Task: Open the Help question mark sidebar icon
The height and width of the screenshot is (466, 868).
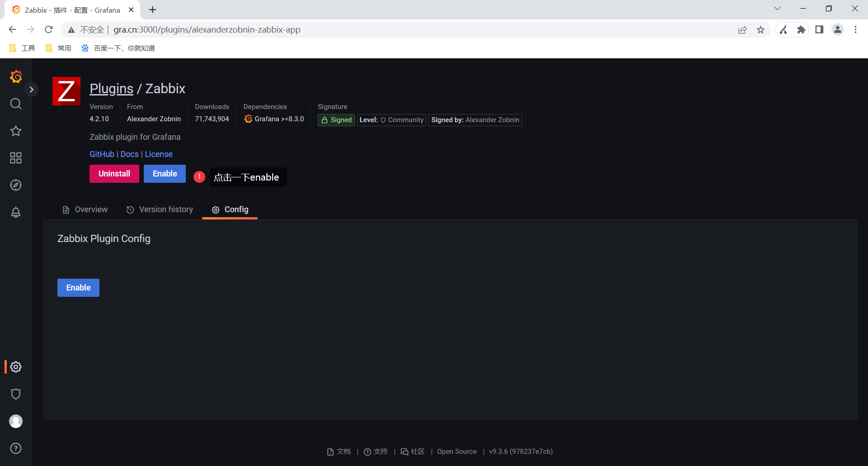Action: point(16,448)
